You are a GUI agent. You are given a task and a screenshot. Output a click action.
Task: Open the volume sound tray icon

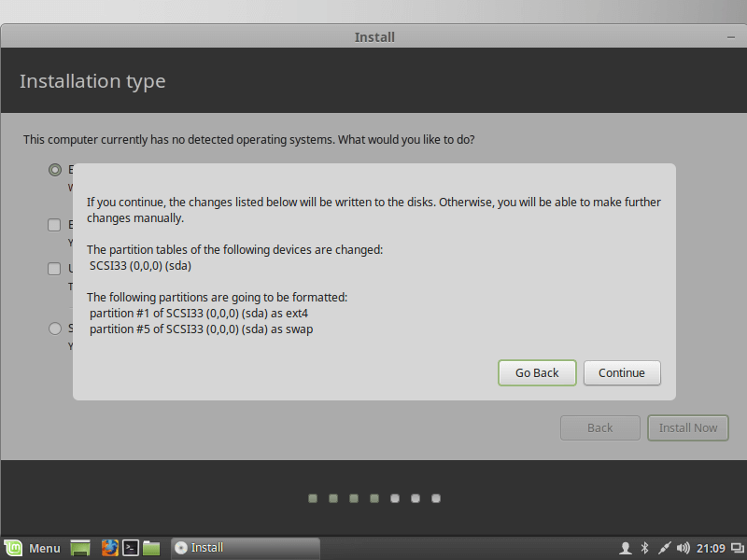[x=684, y=548]
